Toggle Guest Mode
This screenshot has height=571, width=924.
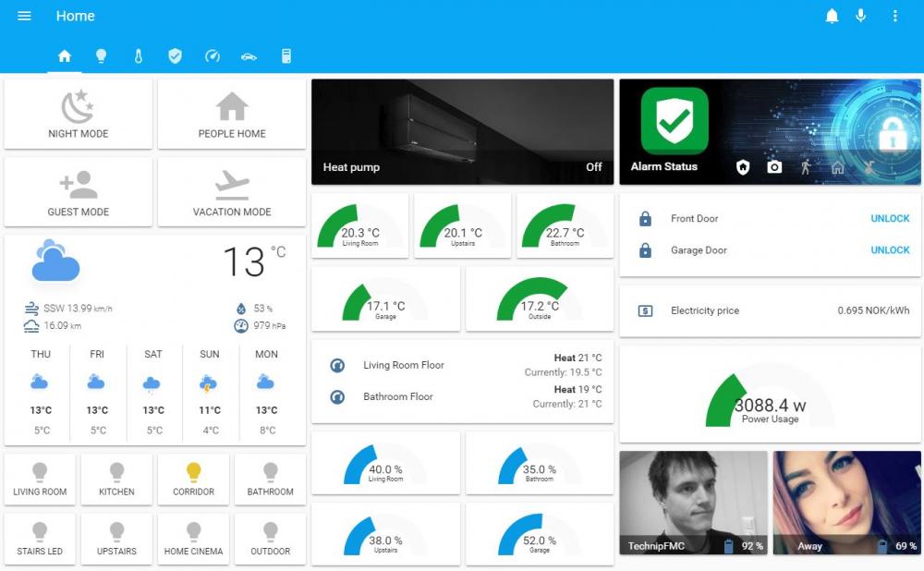(x=79, y=192)
